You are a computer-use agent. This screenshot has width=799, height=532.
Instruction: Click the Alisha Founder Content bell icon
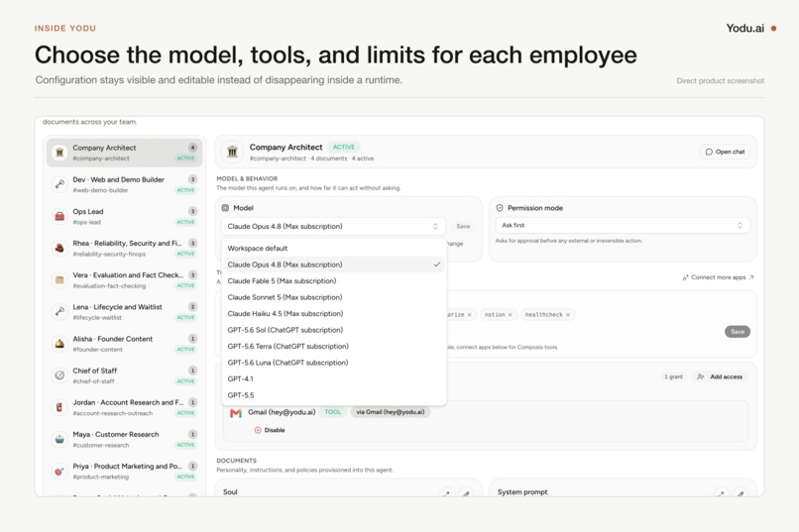(x=59, y=344)
